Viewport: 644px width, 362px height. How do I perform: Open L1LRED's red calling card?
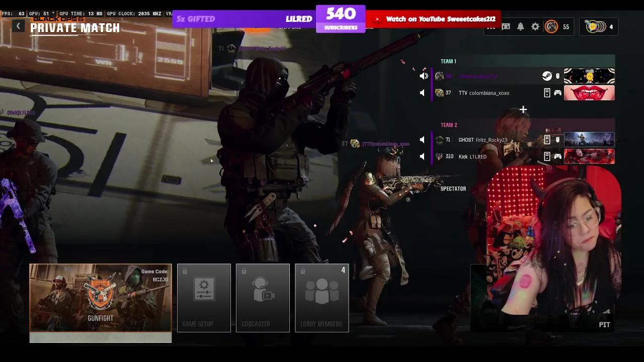click(589, 156)
